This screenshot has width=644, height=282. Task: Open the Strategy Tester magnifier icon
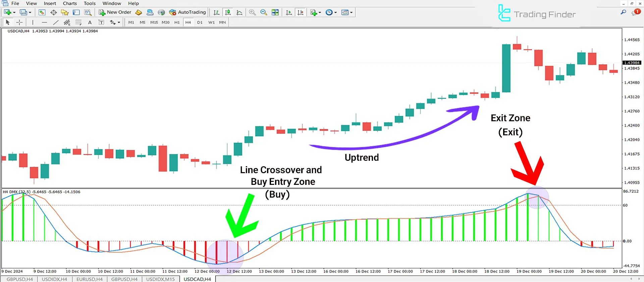point(88,12)
